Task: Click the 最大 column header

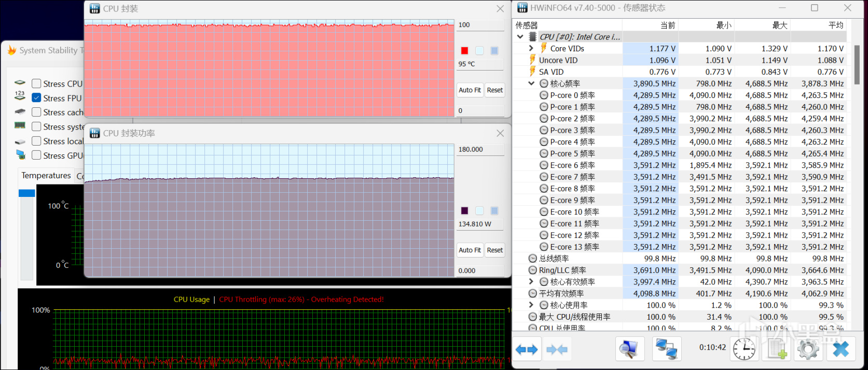Action: coord(779,25)
